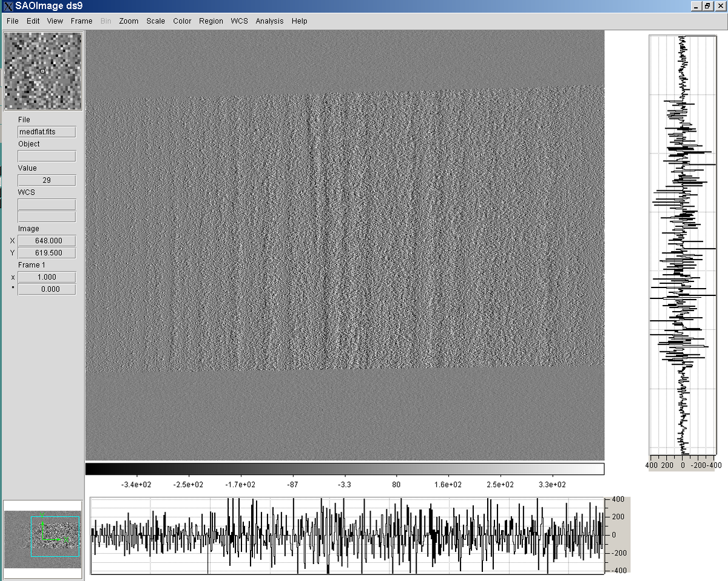Open the Edit menu
This screenshot has height=581, width=728.
coord(33,21)
